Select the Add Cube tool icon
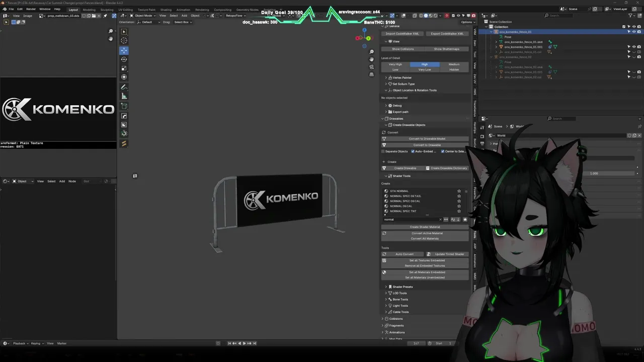The image size is (644, 362). 124,106
